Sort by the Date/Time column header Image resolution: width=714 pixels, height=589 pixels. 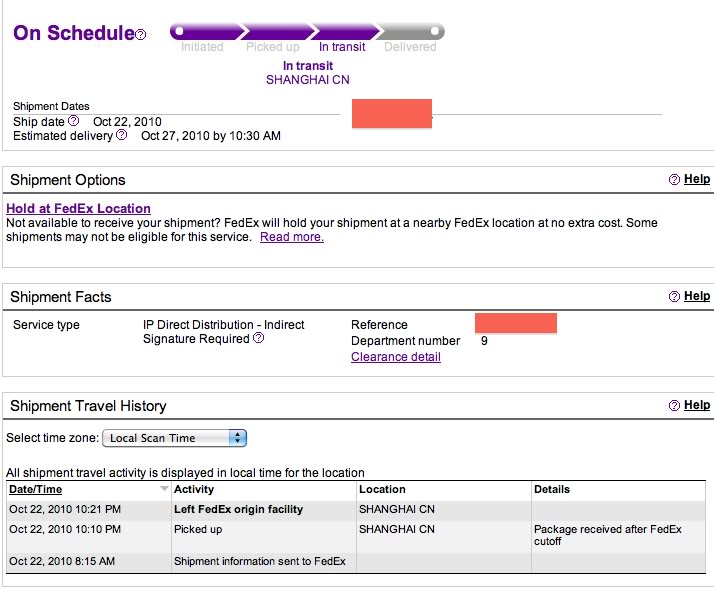(36, 489)
